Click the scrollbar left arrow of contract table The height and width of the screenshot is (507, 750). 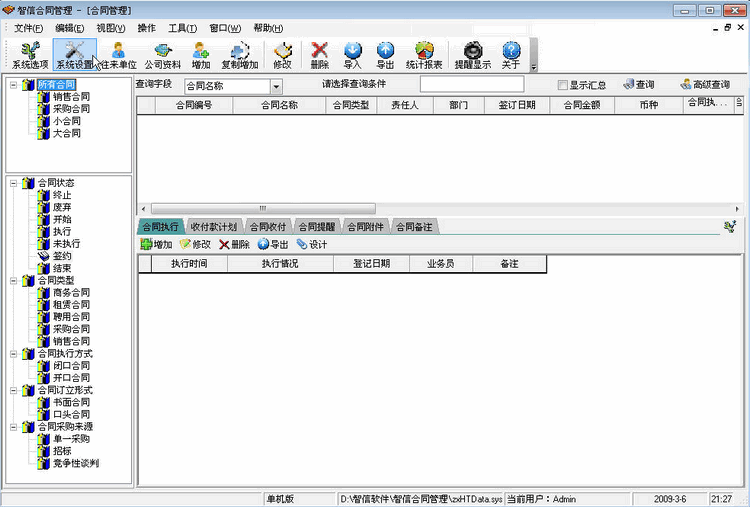pos(143,209)
